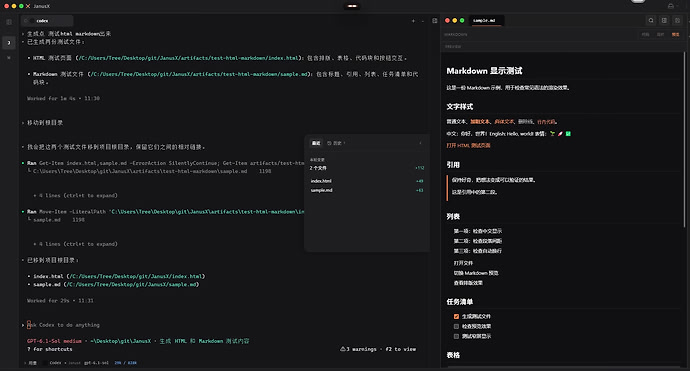Click the lock icon in the top-right menu bar

(x=671, y=6)
